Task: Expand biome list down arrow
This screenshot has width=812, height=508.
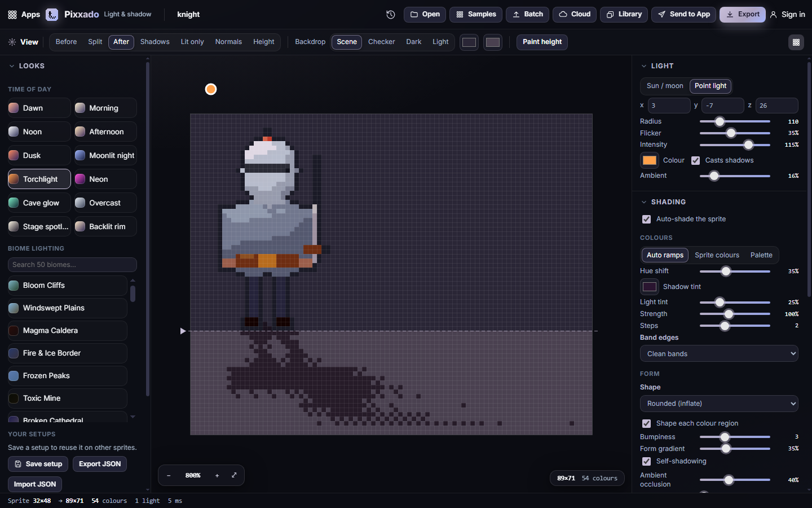Action: (133, 417)
